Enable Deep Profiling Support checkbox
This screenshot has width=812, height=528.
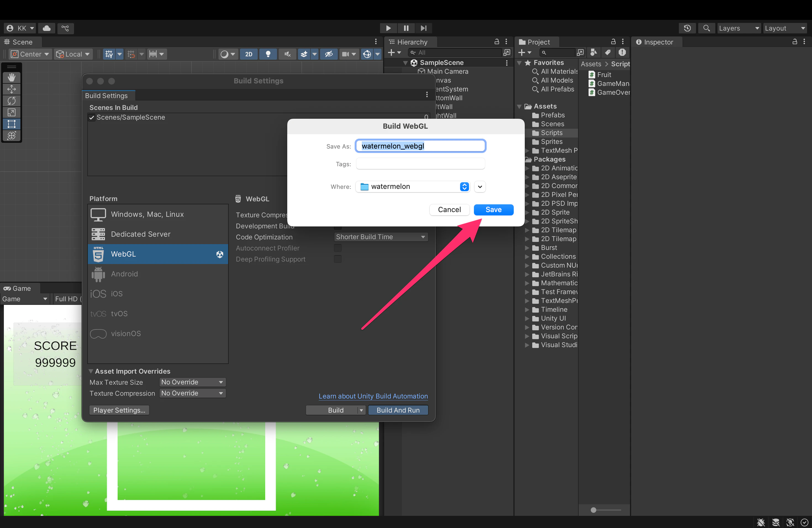tap(338, 259)
